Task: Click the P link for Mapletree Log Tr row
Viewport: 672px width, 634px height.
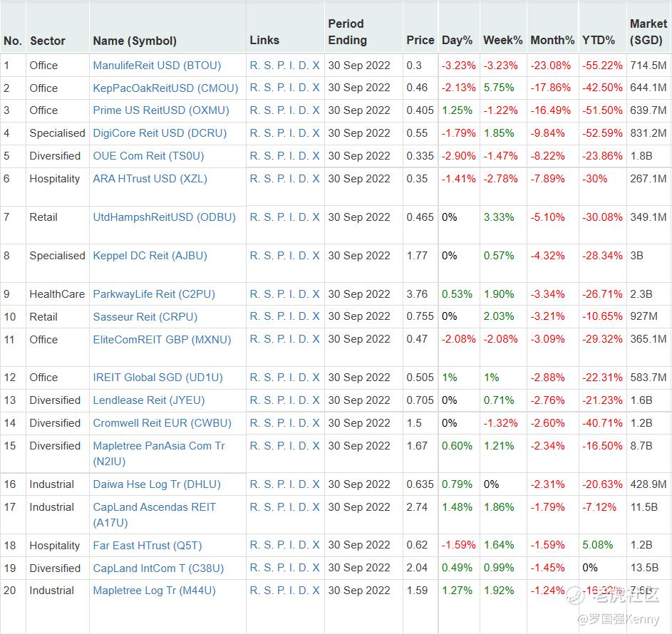Action: click(281, 591)
